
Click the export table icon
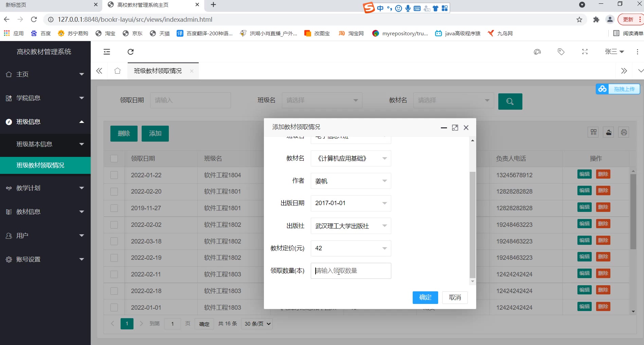pyautogui.click(x=609, y=132)
